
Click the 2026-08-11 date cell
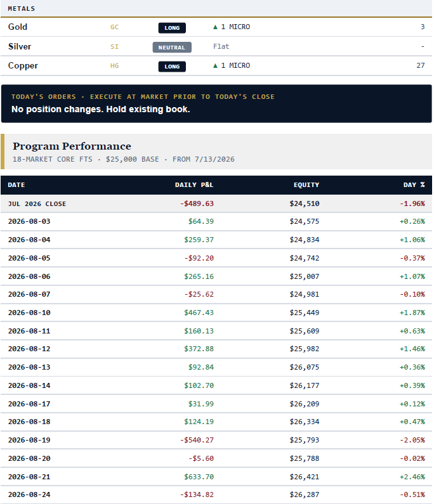(x=29, y=331)
